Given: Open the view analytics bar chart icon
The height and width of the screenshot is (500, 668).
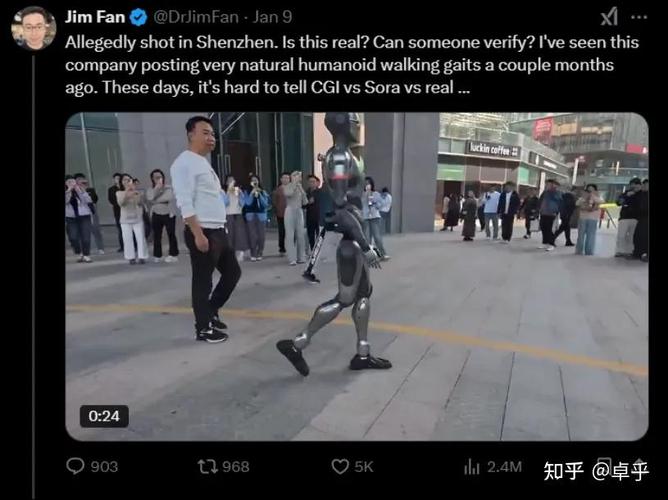Looking at the screenshot, I should [x=472, y=466].
